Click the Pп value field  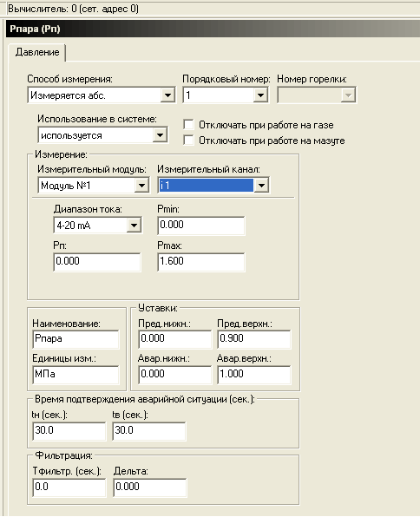click(97, 262)
